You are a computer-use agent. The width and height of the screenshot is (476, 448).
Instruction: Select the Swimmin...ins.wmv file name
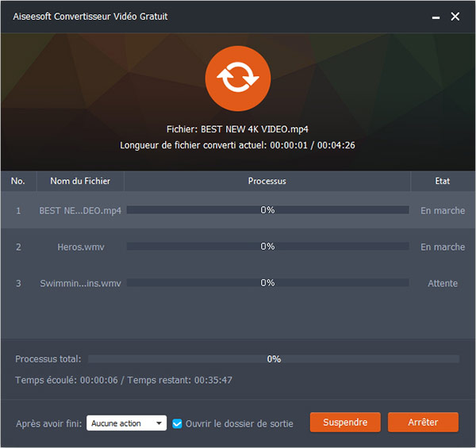pos(80,283)
